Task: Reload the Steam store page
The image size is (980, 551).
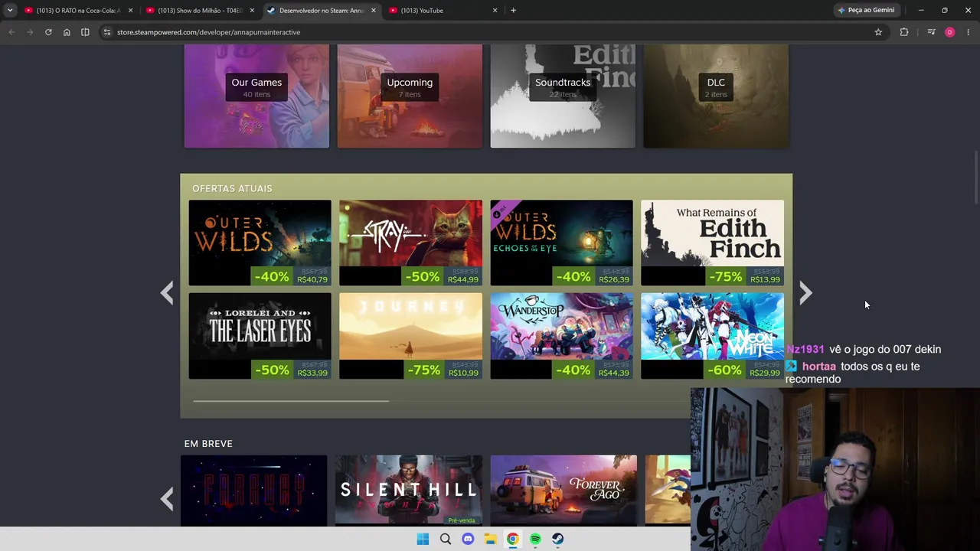Action: click(x=48, y=32)
